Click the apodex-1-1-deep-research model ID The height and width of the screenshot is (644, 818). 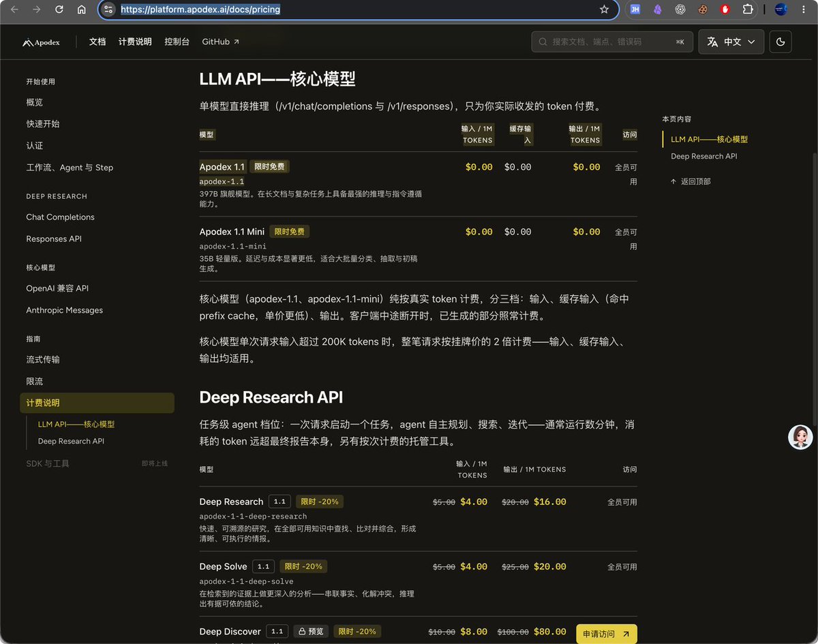click(x=253, y=516)
